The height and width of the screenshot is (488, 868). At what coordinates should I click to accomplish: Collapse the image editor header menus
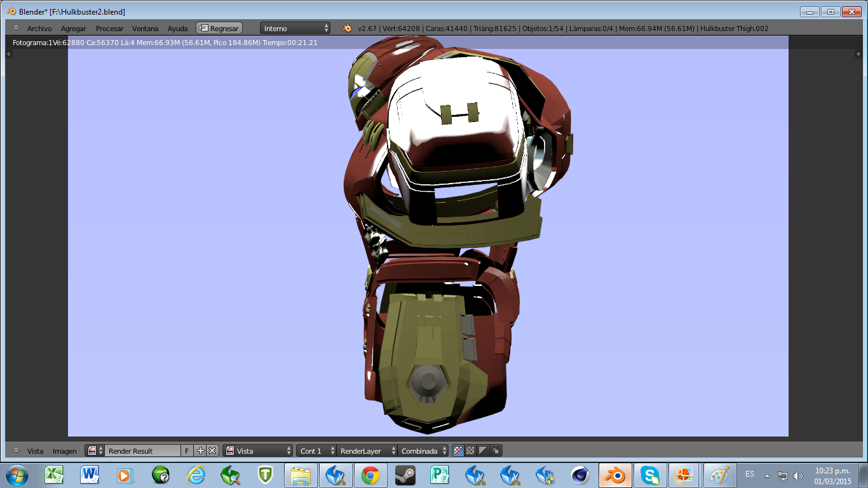click(x=16, y=450)
